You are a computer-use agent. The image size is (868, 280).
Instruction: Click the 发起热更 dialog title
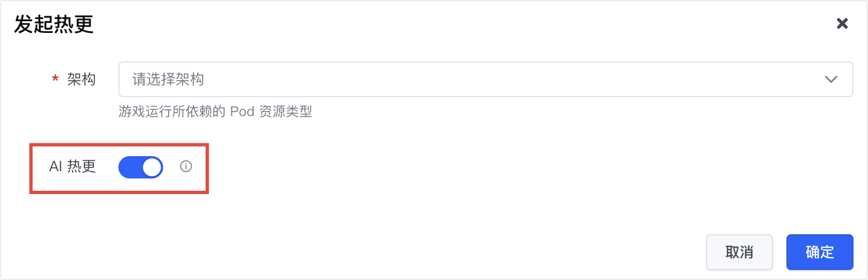point(54,25)
